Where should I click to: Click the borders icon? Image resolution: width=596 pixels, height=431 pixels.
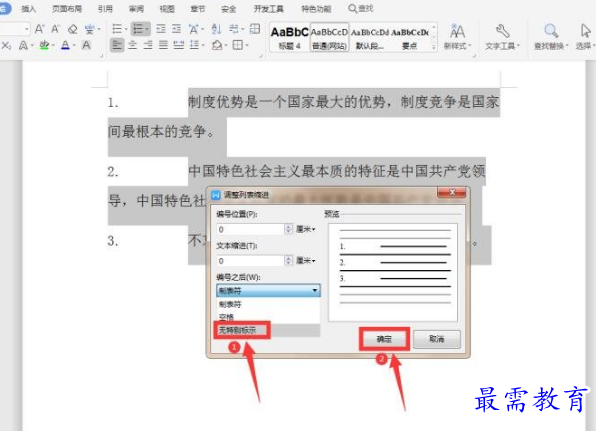tap(238, 45)
